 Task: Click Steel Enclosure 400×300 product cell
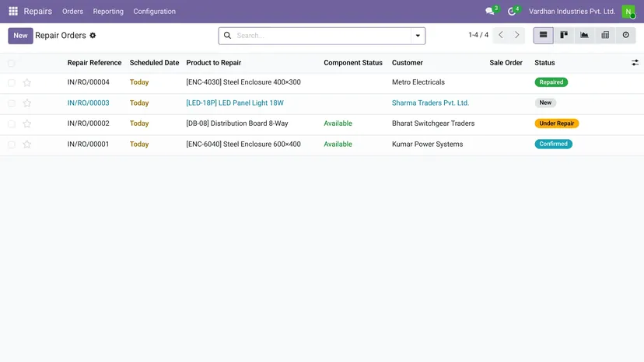(x=243, y=82)
